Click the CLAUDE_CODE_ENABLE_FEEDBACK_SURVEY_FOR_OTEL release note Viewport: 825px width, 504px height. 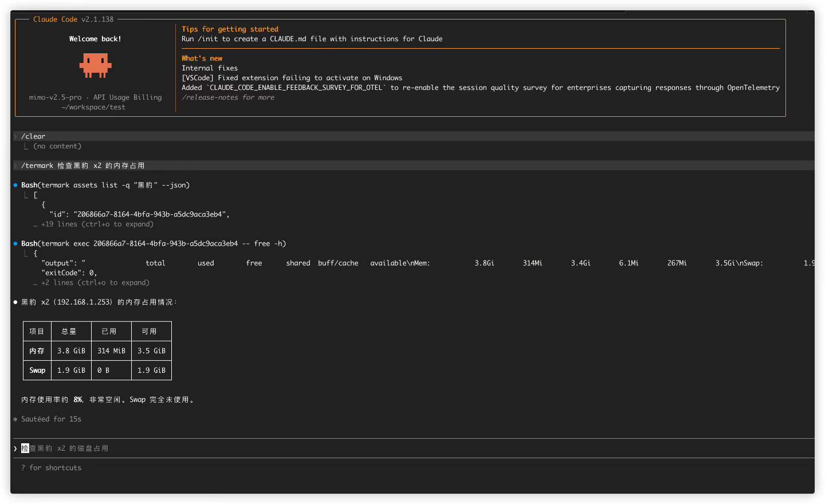point(481,88)
